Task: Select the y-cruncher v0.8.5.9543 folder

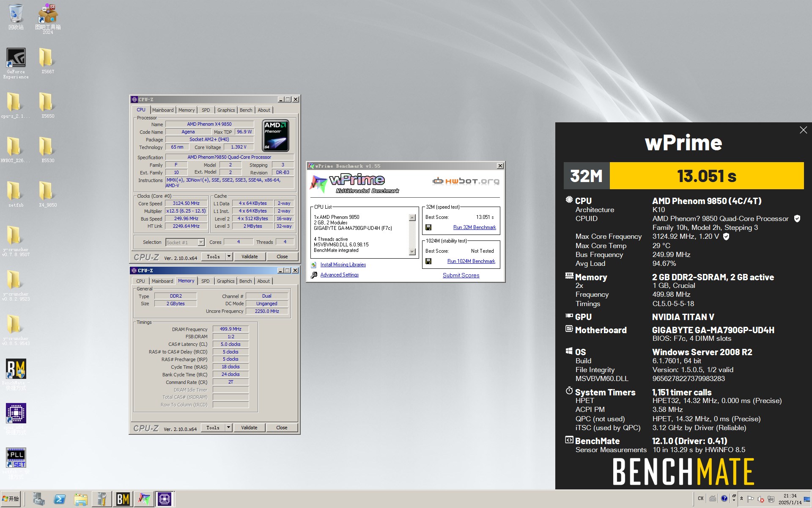Action: (16, 330)
